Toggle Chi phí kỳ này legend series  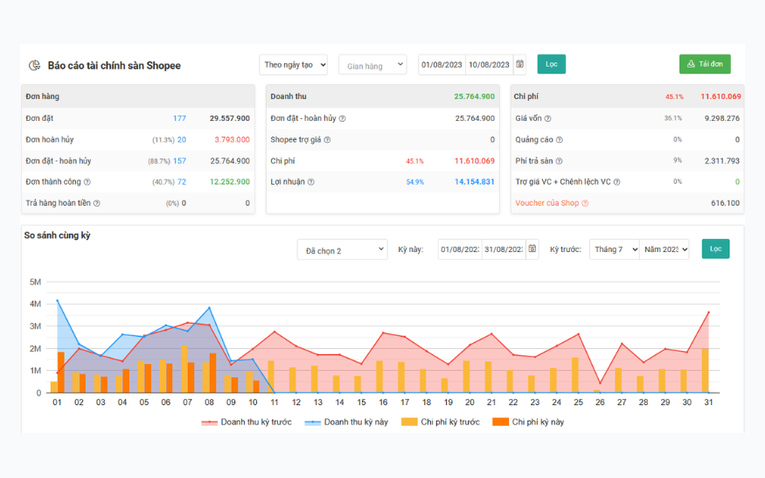528,422
